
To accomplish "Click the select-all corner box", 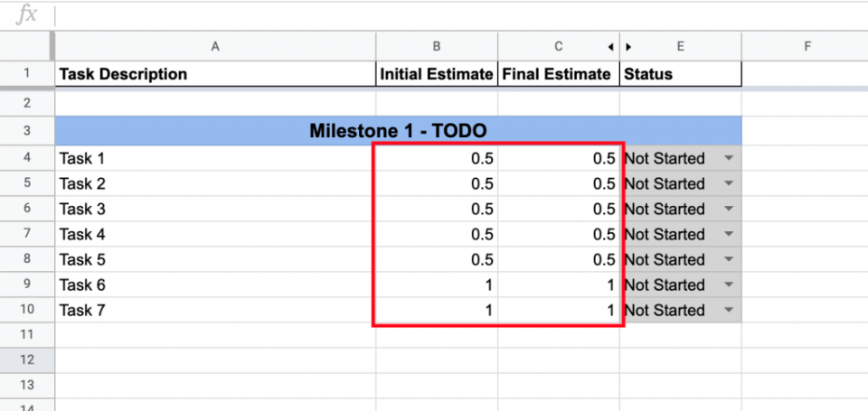I will tap(27, 46).
